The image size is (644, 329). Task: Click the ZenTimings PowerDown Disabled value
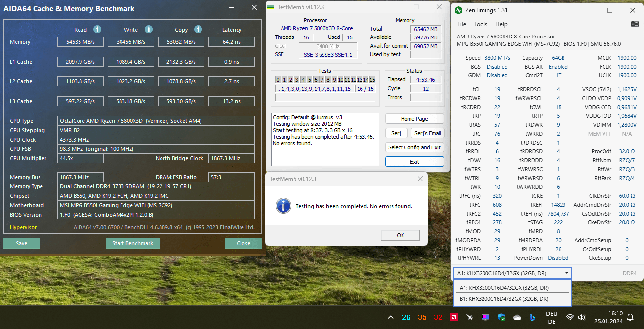[558, 258]
